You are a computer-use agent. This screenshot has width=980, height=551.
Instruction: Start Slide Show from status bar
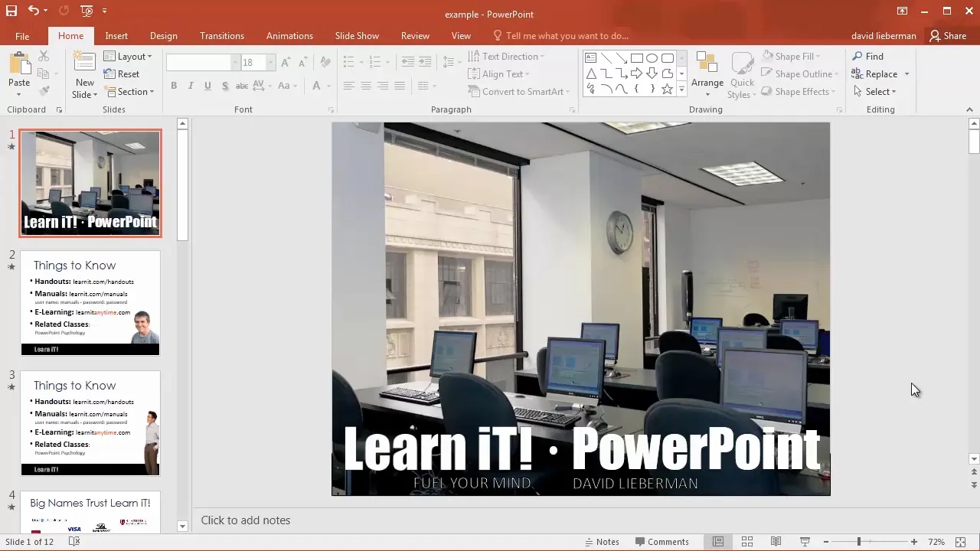click(805, 542)
